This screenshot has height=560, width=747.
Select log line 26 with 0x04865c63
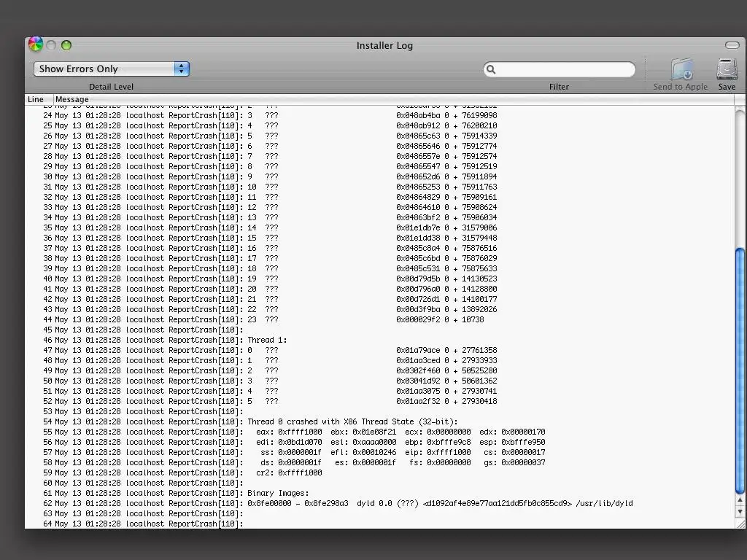click(x=379, y=136)
